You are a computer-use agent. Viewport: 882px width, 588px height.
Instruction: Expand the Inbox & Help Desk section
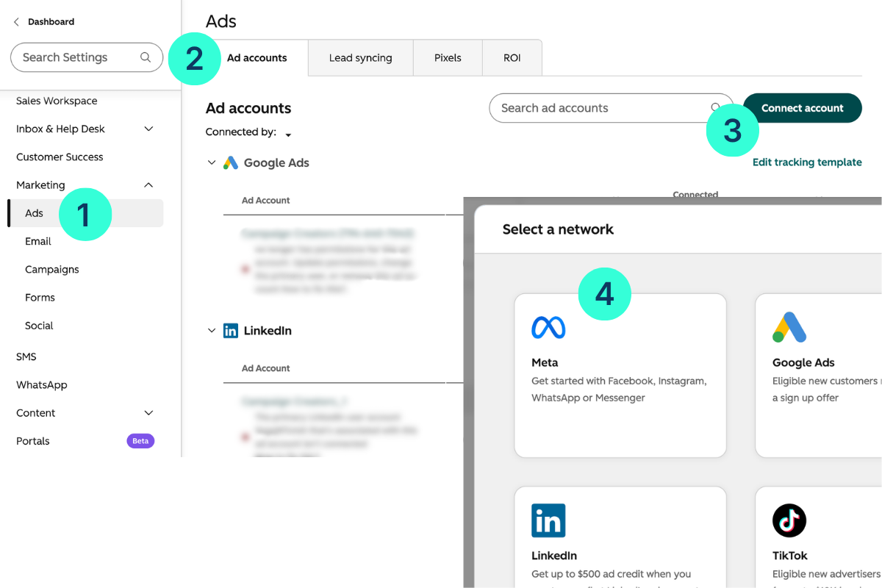pos(148,129)
